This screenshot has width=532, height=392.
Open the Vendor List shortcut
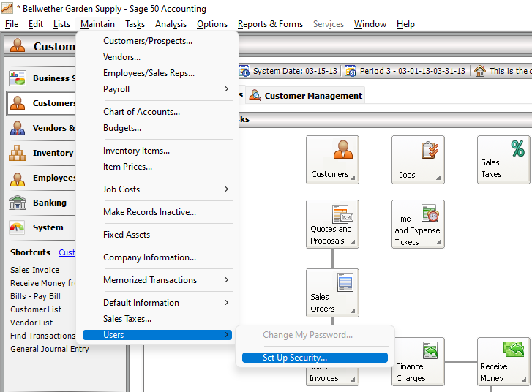click(31, 322)
